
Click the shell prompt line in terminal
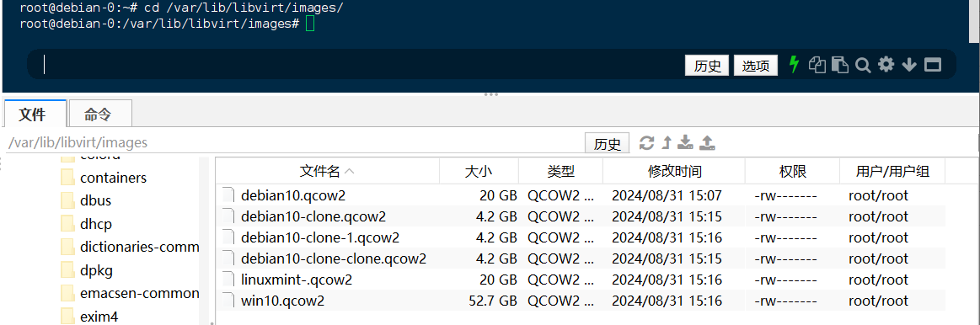pos(168,24)
